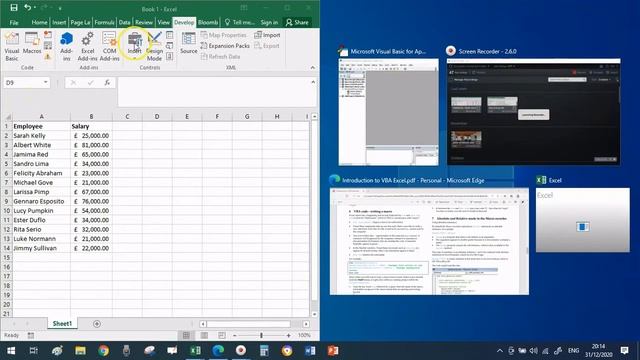This screenshot has height=360, width=640.
Task: Click Sign in link
Action: pos(269,22)
